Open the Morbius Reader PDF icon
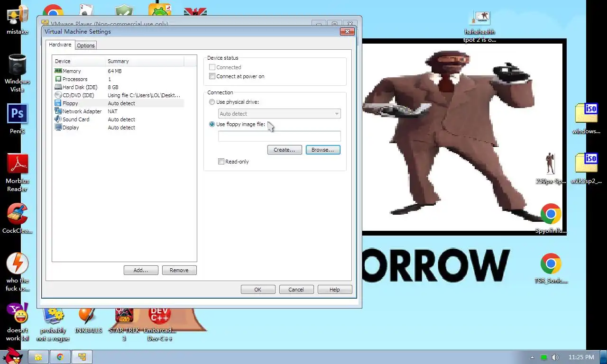This screenshot has width=607, height=364. click(x=18, y=164)
